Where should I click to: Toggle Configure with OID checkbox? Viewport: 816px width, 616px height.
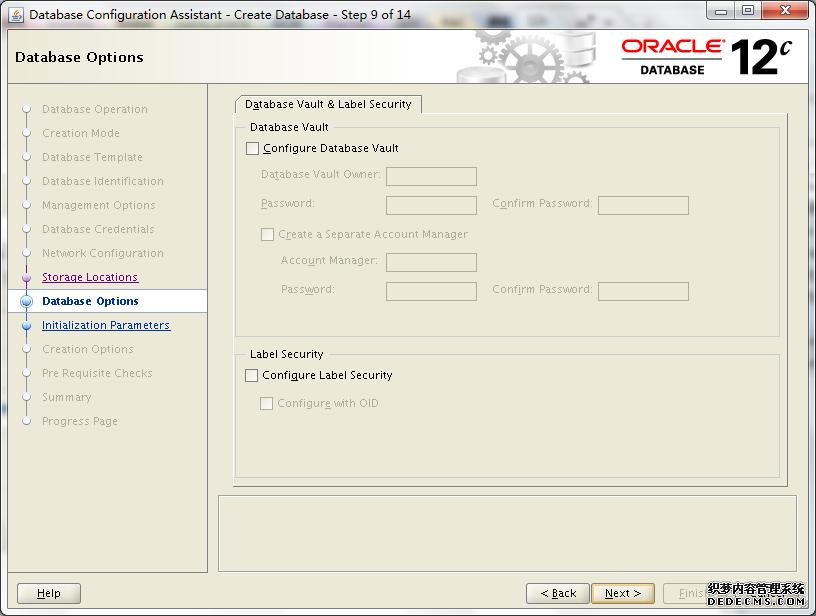[x=267, y=404]
